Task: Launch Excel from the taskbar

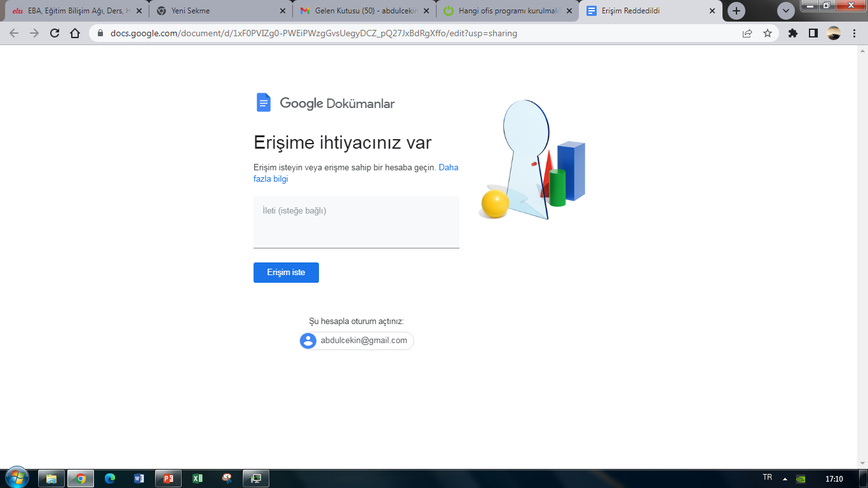Action: [198, 478]
